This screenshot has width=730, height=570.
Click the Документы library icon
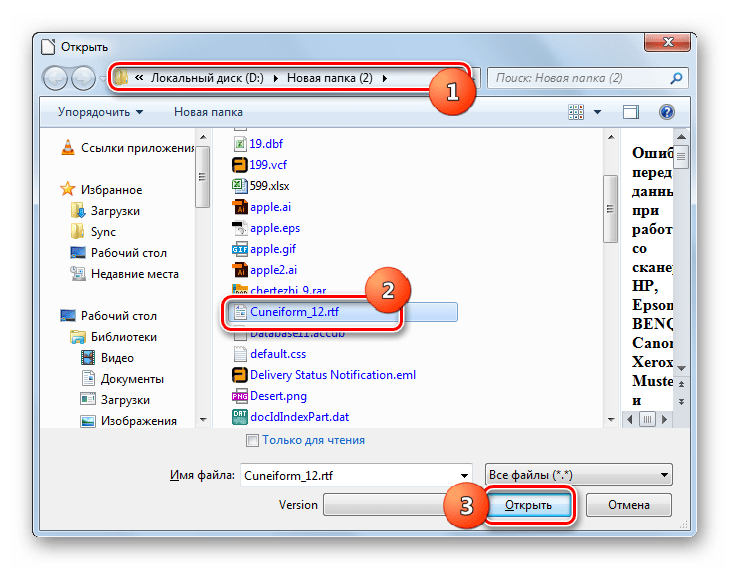88,379
